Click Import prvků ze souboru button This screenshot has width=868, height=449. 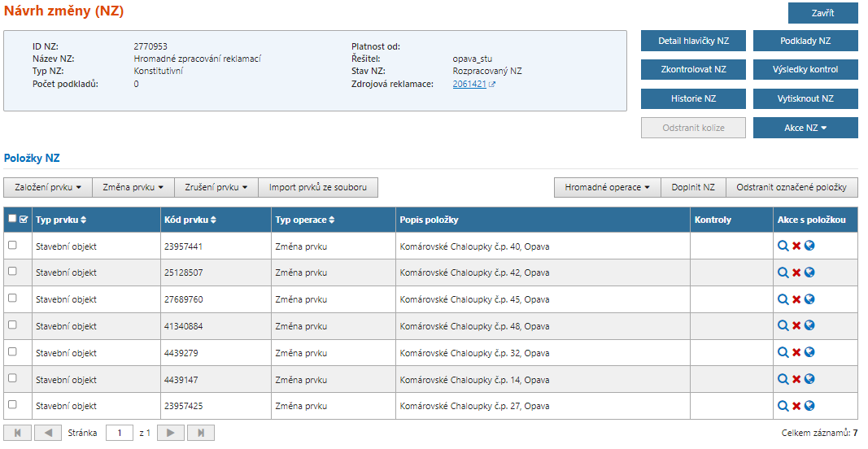pyautogui.click(x=318, y=188)
